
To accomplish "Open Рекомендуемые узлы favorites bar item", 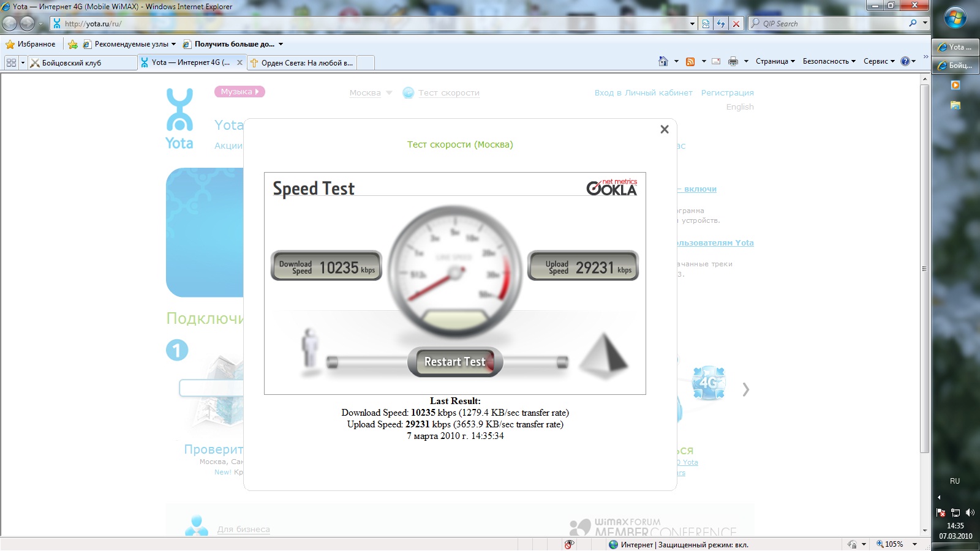I will tap(130, 44).
